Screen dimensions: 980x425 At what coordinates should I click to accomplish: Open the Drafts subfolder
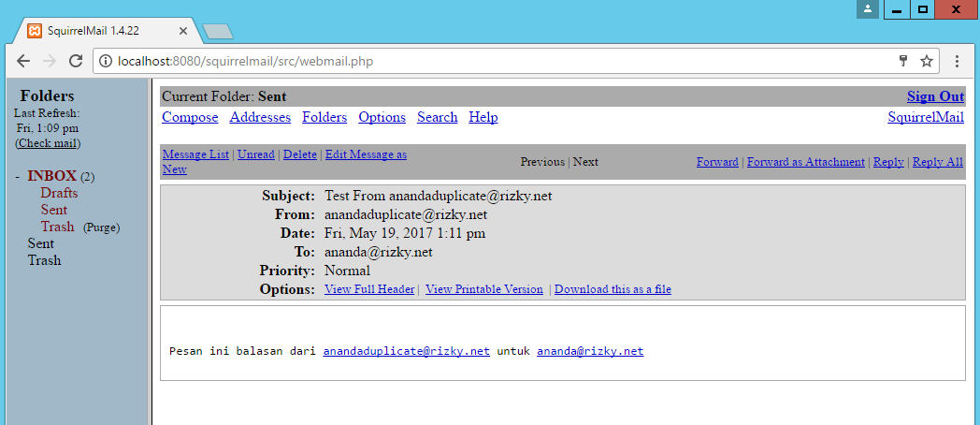pyautogui.click(x=59, y=193)
